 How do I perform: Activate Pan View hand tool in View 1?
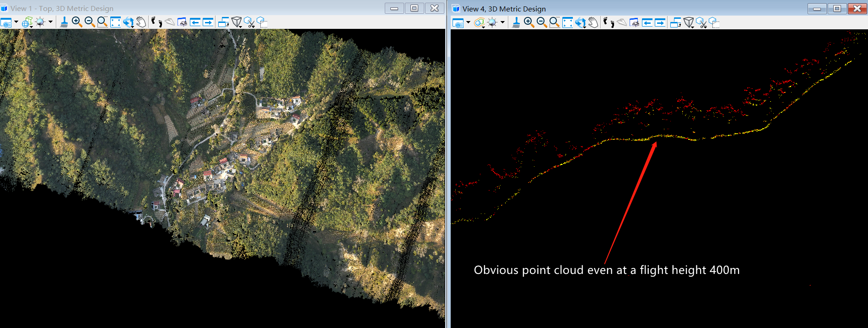point(141,22)
